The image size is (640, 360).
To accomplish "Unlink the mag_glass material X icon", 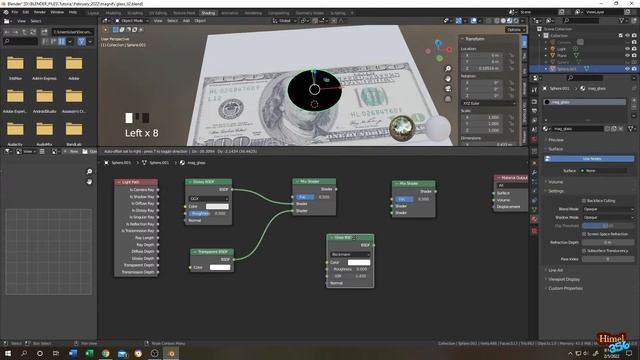I will click(x=621, y=129).
